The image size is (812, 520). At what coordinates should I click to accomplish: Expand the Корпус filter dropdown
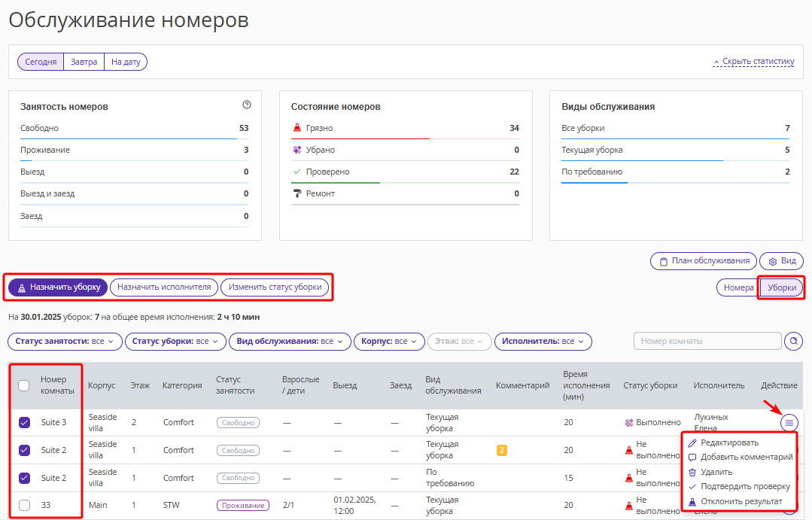click(389, 342)
